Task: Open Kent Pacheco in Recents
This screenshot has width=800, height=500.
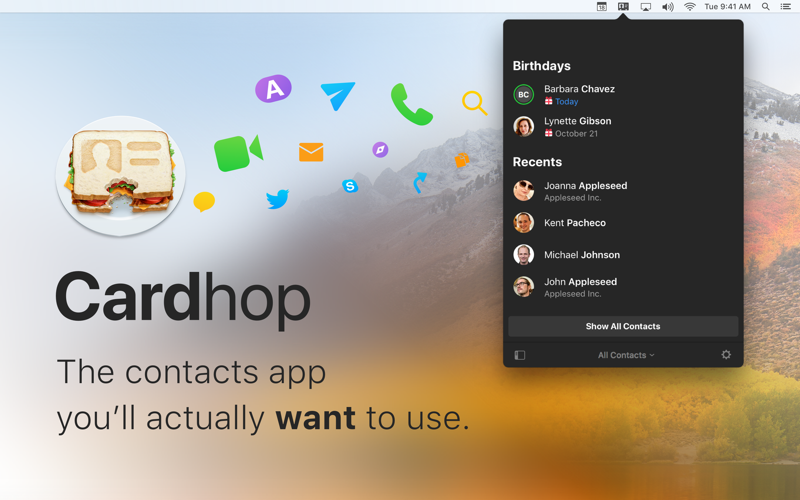Action: coord(623,223)
